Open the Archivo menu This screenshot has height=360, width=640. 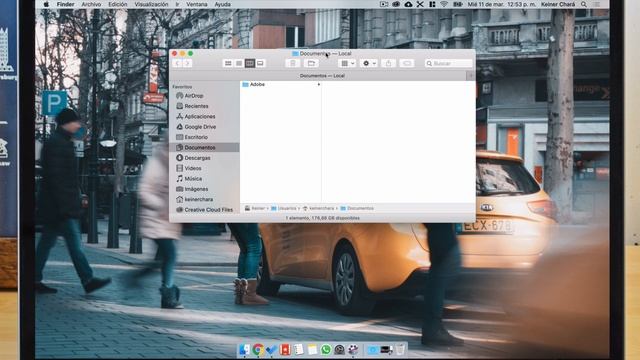click(x=91, y=4)
